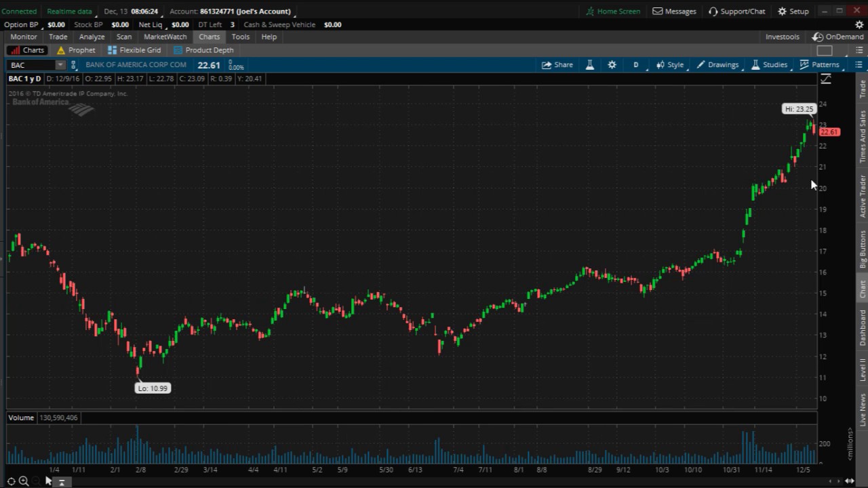The width and height of the screenshot is (868, 488).
Task: Open the D time frame selector
Action: (636, 65)
